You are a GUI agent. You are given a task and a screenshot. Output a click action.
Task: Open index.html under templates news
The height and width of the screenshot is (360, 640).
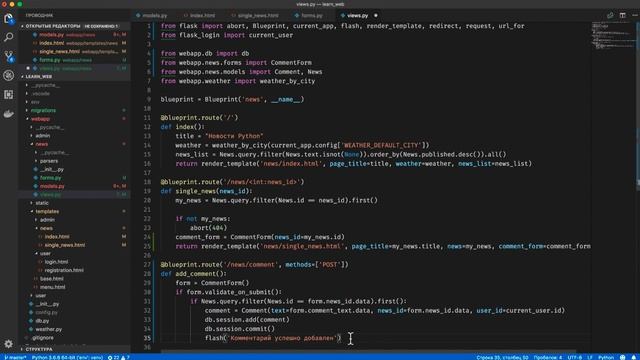[57, 237]
